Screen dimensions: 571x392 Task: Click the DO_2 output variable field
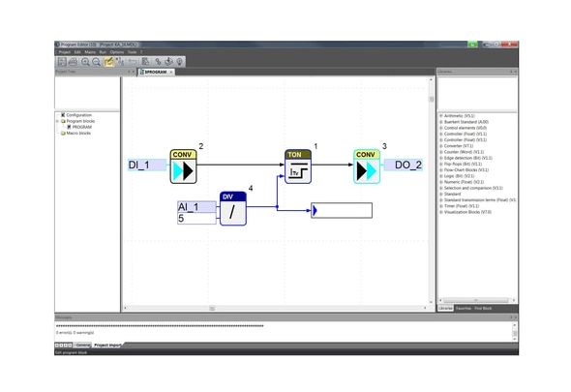[x=404, y=166]
